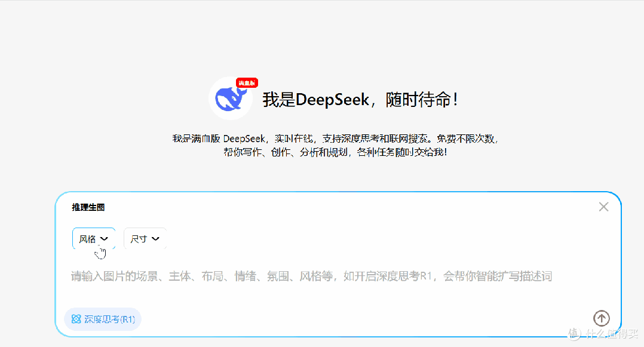Close the 推理生图 panel

point(603,207)
